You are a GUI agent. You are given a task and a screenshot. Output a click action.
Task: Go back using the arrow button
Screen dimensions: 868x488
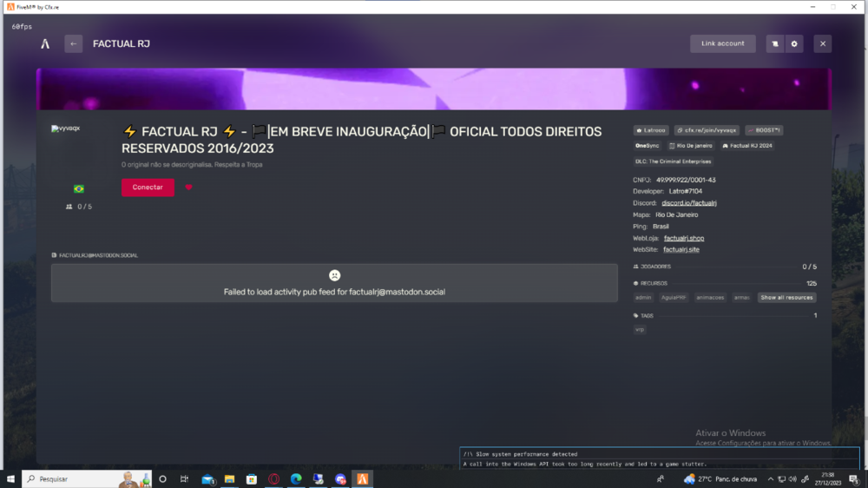click(x=74, y=43)
